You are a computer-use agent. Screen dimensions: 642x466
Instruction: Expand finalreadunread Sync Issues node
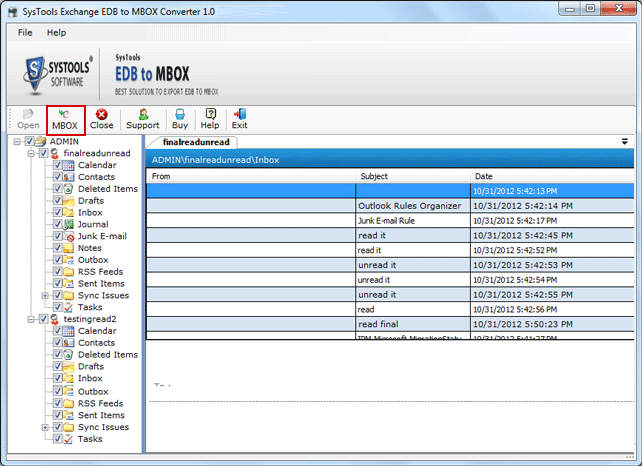(x=45, y=296)
